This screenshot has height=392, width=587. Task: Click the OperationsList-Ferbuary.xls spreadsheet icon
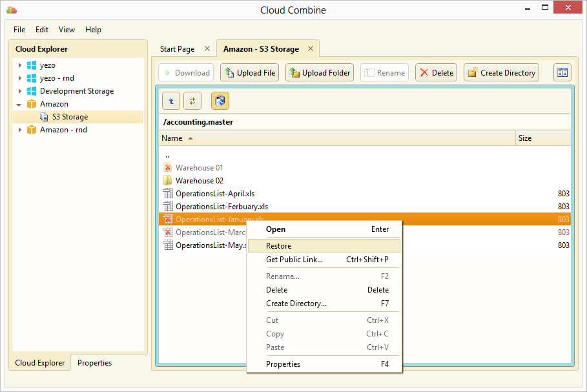pyautogui.click(x=168, y=206)
